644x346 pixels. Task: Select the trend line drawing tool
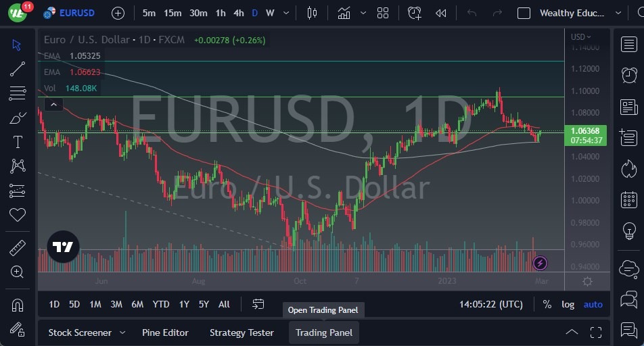18,68
